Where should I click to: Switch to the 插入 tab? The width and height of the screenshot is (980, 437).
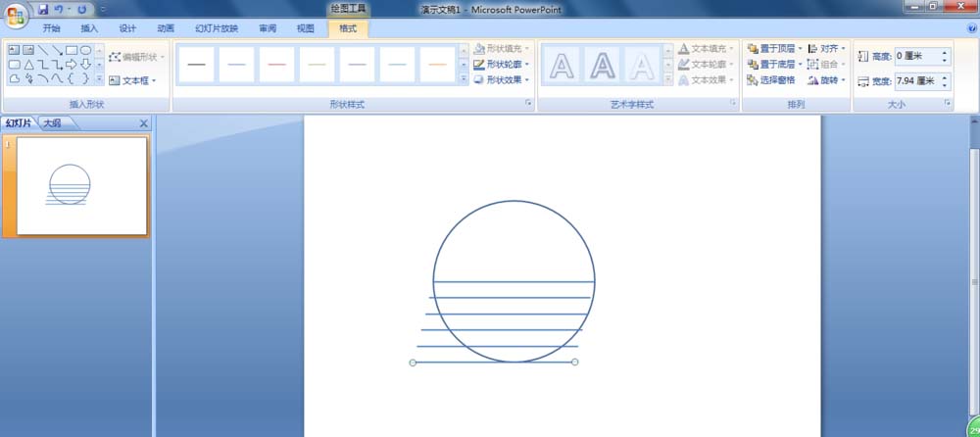click(x=89, y=28)
